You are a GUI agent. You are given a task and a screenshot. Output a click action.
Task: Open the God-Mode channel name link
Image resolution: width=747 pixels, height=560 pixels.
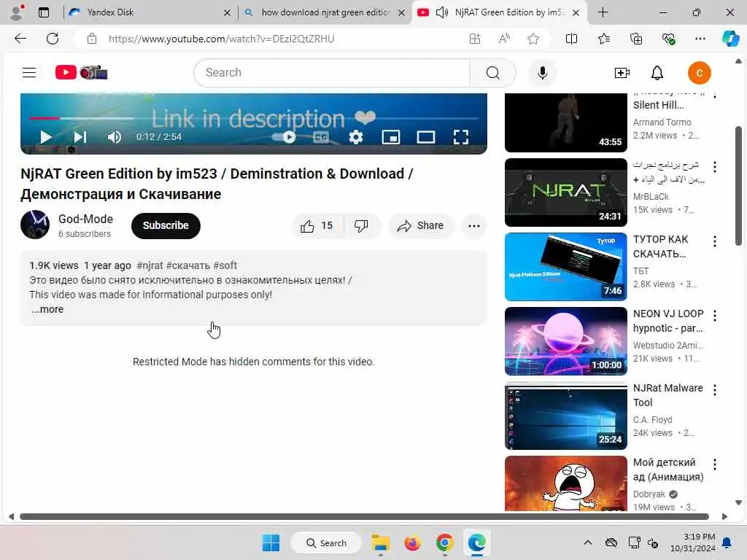click(86, 219)
